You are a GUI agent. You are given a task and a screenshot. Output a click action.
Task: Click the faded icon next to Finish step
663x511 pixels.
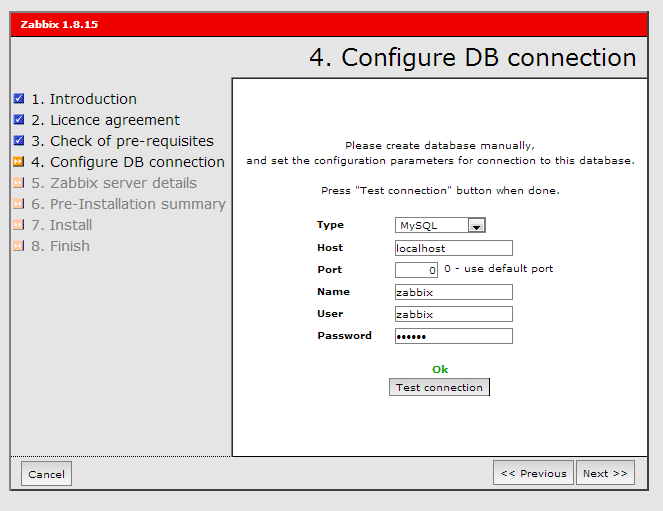coord(19,246)
